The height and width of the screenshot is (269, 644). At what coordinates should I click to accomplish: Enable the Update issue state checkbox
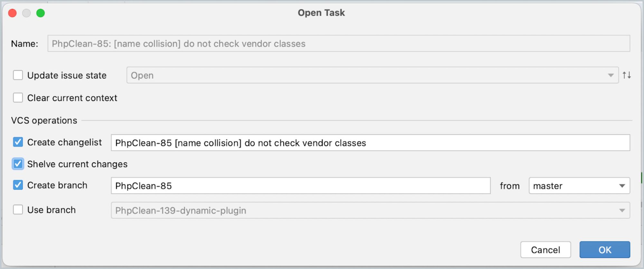coord(18,75)
